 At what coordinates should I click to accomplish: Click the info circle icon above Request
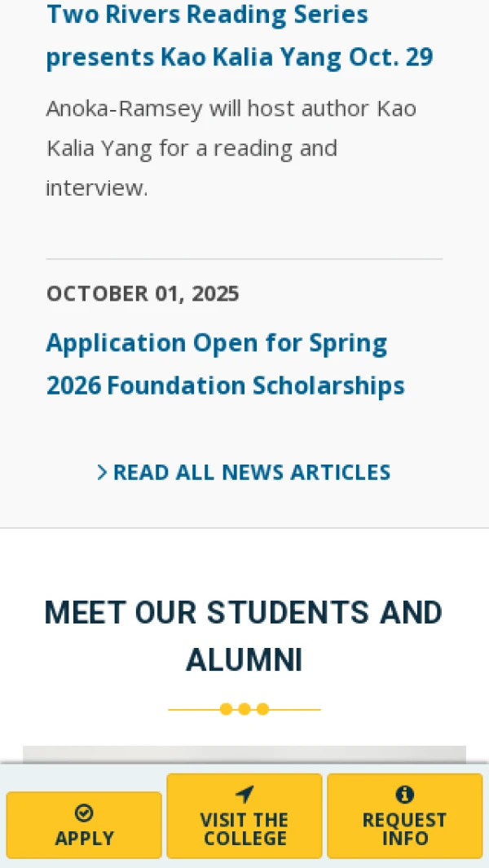(404, 795)
